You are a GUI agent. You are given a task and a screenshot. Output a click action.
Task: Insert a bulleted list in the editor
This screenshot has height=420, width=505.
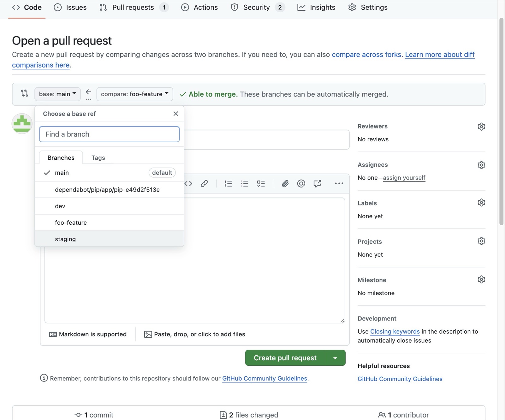(245, 184)
